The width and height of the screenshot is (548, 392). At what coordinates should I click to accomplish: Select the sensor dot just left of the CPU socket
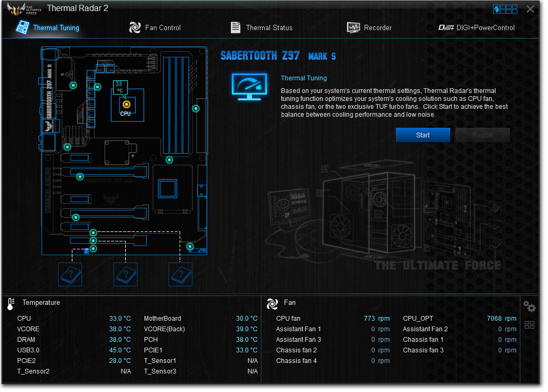(98, 87)
